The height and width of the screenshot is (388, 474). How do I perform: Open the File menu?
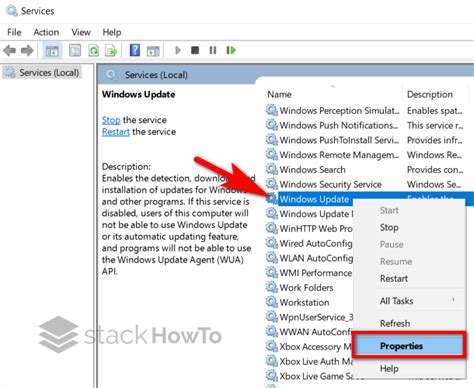click(x=14, y=32)
